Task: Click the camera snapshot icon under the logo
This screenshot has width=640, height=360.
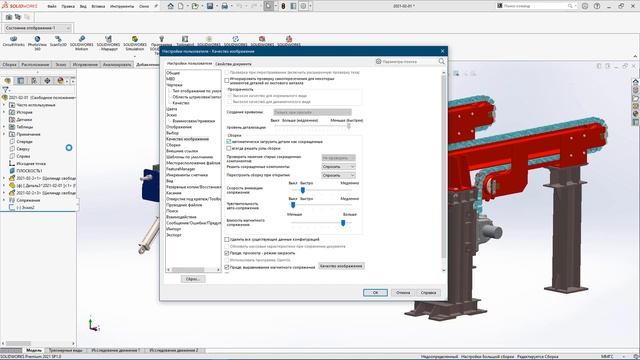Action: (x=9, y=17)
